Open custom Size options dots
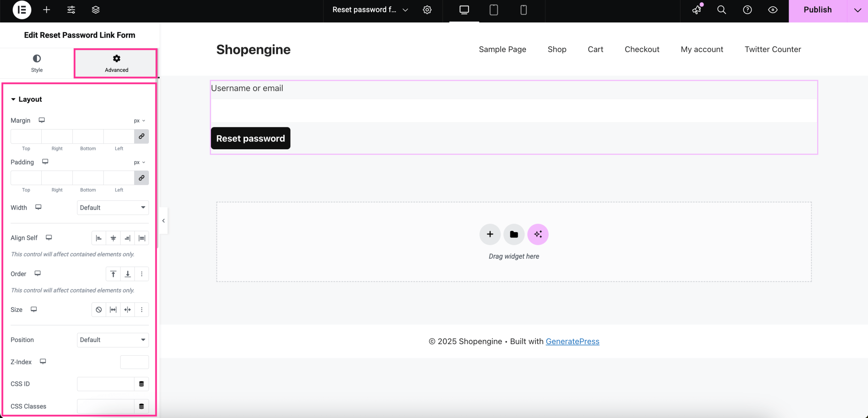 pyautogui.click(x=142, y=309)
